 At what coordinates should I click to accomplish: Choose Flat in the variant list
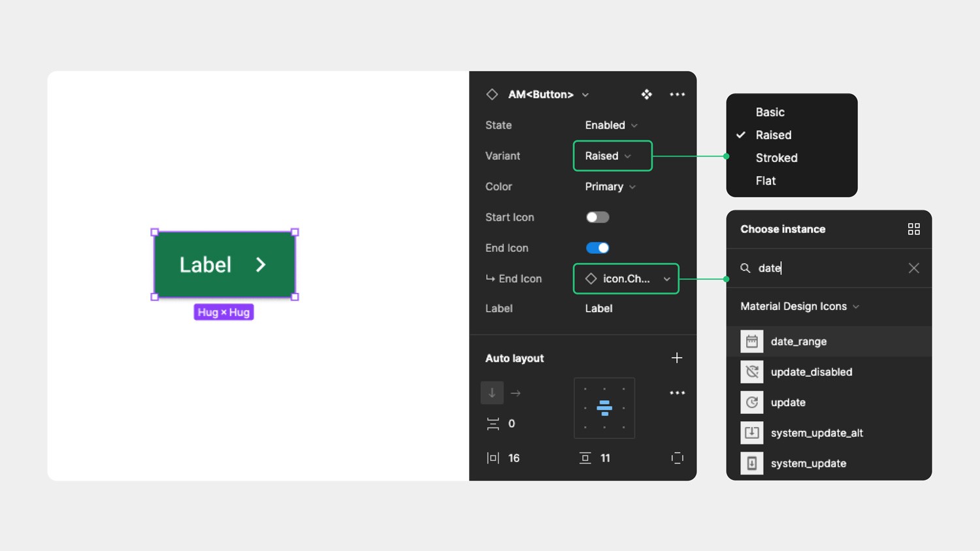coord(765,180)
